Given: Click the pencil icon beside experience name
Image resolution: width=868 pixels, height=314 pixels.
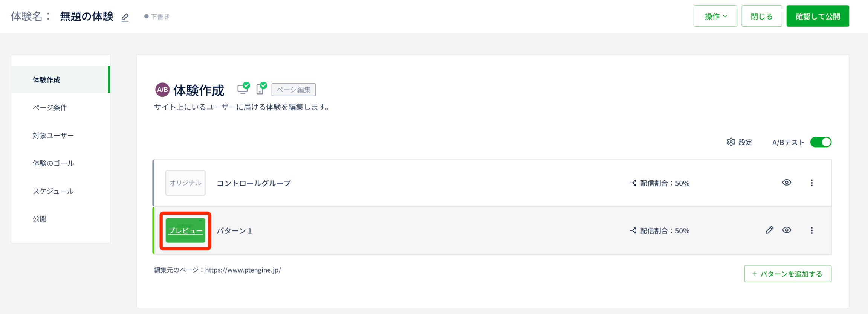Looking at the screenshot, I should tap(125, 17).
